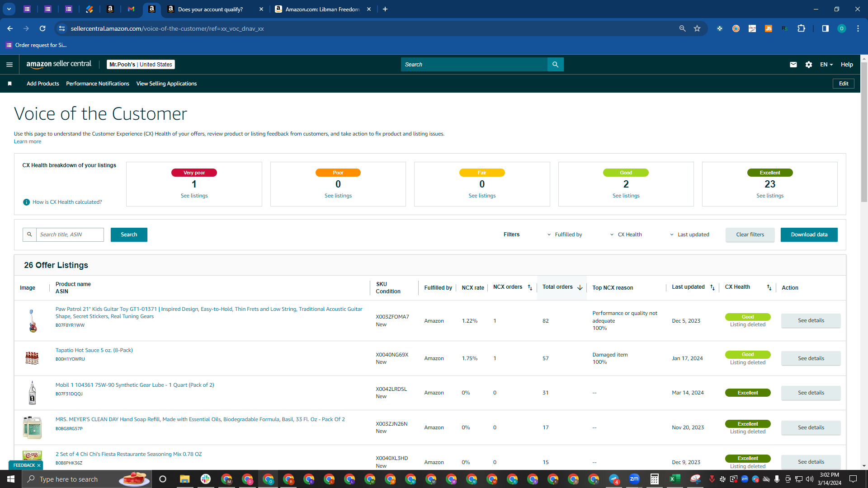This screenshot has width=868, height=488.
Task: Sort the table by CX Health column
Action: click(x=769, y=287)
